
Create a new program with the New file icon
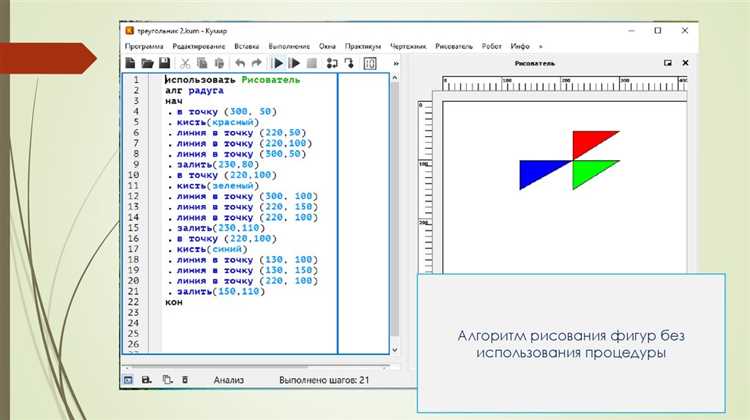(x=130, y=63)
